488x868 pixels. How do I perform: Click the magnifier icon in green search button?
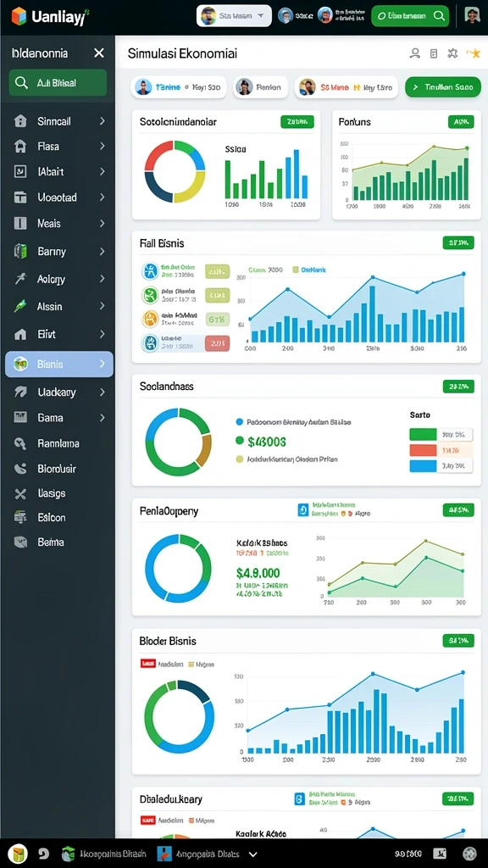coord(440,16)
